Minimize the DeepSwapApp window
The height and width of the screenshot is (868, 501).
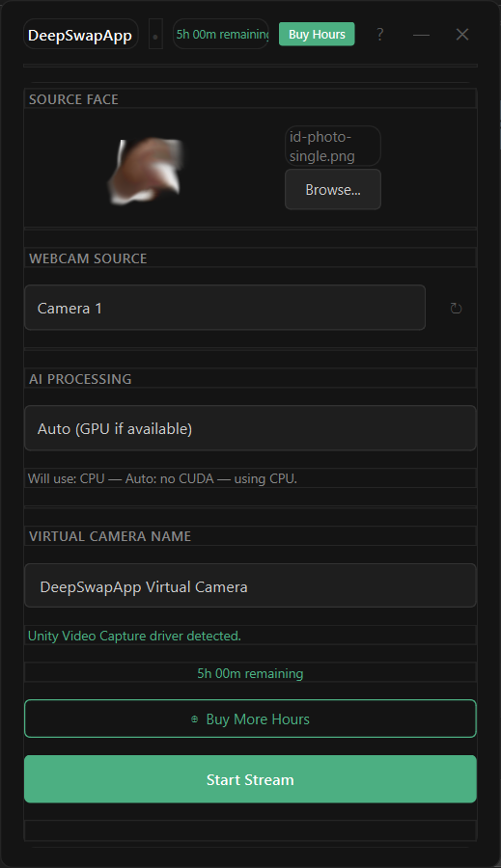(421, 35)
